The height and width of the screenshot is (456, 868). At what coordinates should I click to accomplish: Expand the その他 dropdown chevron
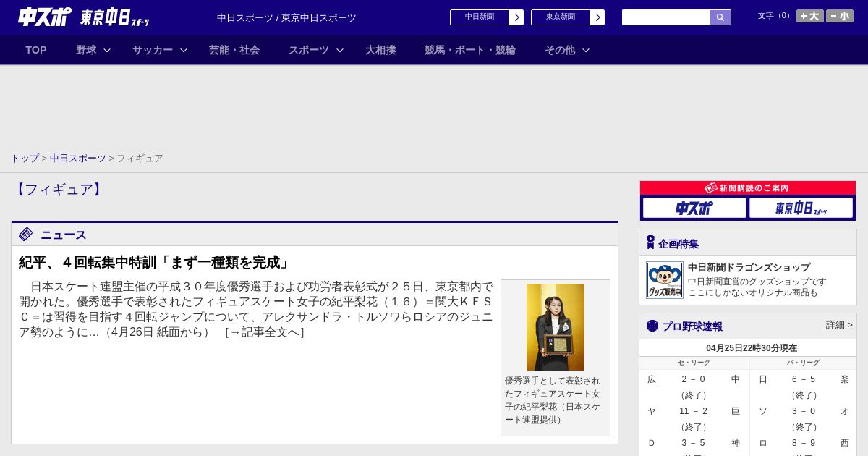(x=586, y=50)
